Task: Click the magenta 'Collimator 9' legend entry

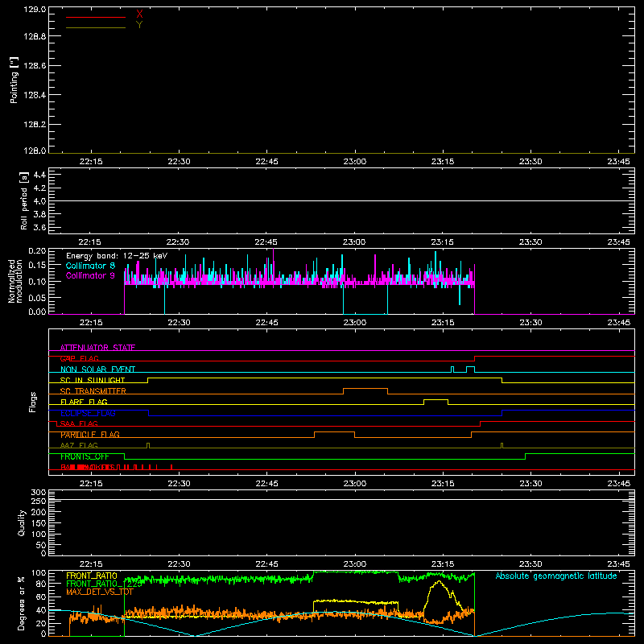Action: [x=90, y=275]
